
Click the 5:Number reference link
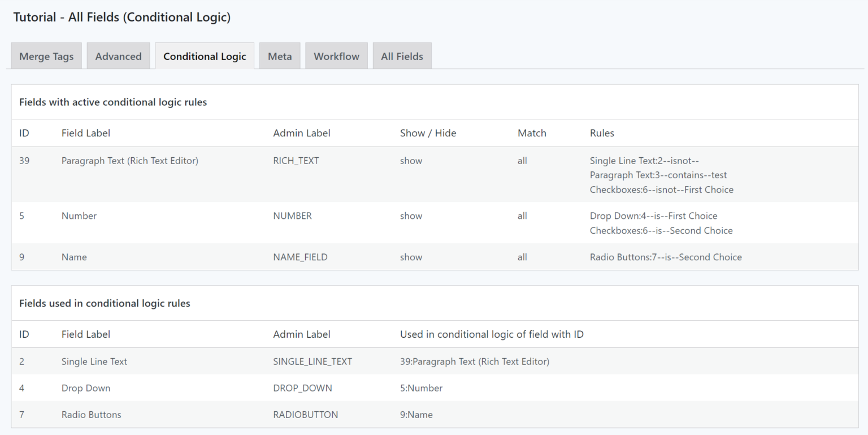[421, 388]
